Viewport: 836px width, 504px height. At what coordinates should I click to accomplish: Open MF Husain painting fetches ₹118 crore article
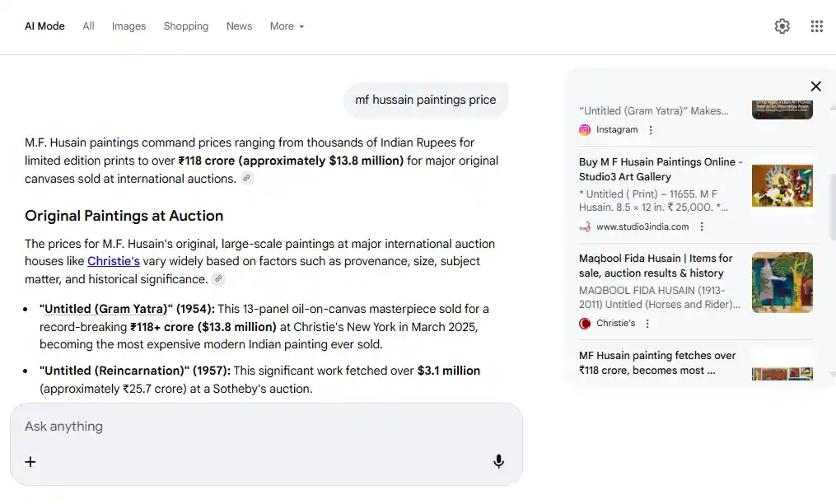656,362
